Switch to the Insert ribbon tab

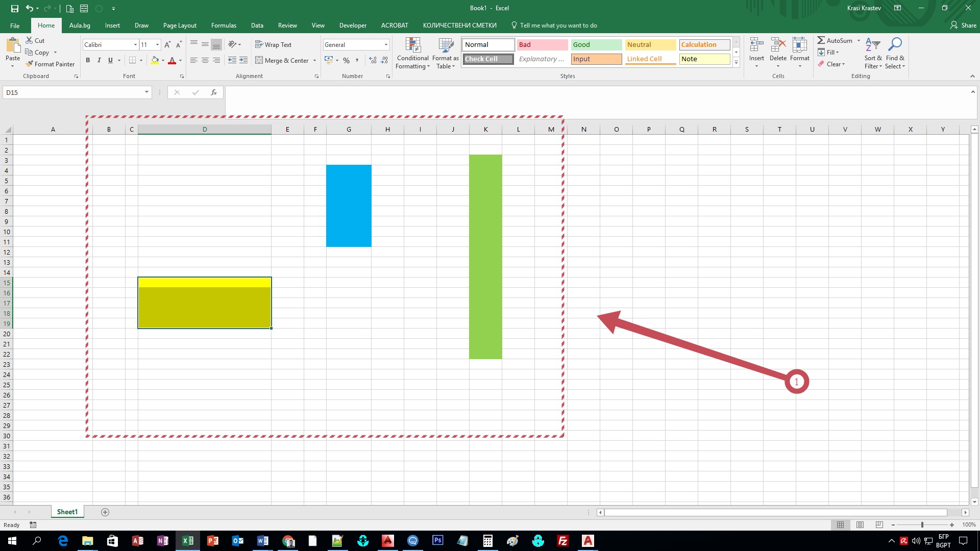pos(112,26)
